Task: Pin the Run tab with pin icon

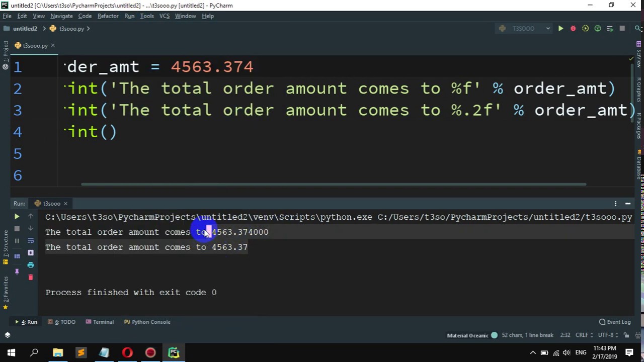Action: tap(17, 271)
